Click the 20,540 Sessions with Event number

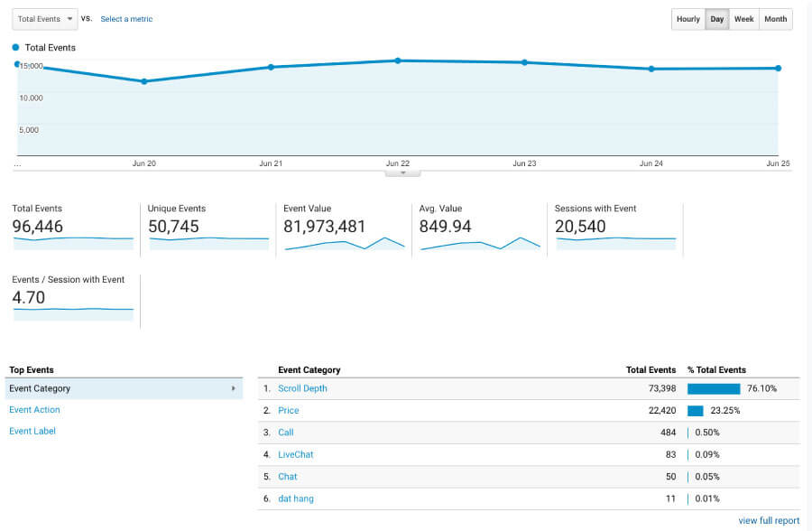(580, 226)
